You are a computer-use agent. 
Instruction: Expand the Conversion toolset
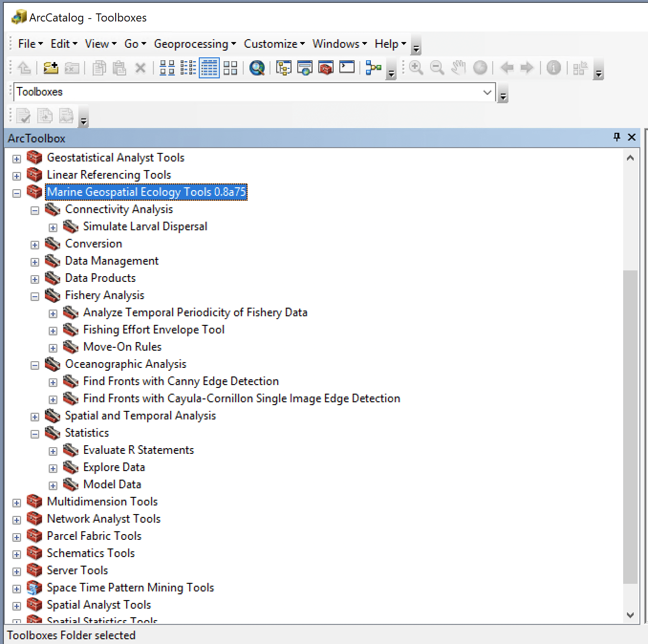pos(35,245)
